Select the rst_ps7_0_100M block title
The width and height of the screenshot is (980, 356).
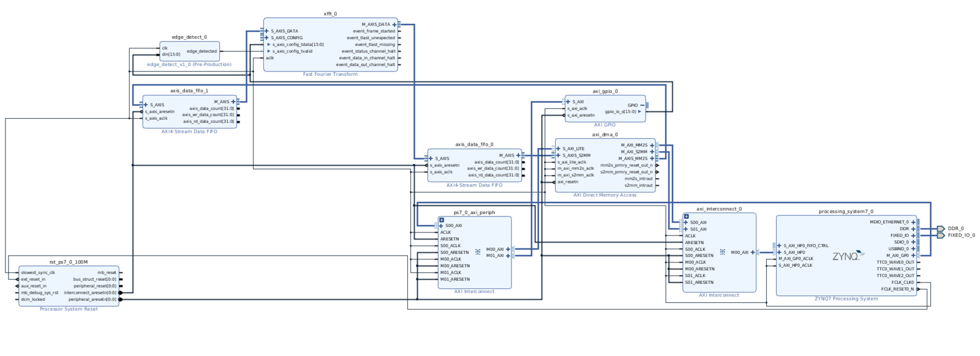tap(69, 262)
